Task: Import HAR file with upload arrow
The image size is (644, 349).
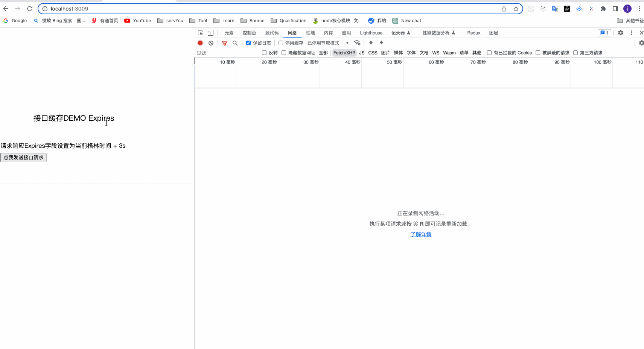Action: 371,43
